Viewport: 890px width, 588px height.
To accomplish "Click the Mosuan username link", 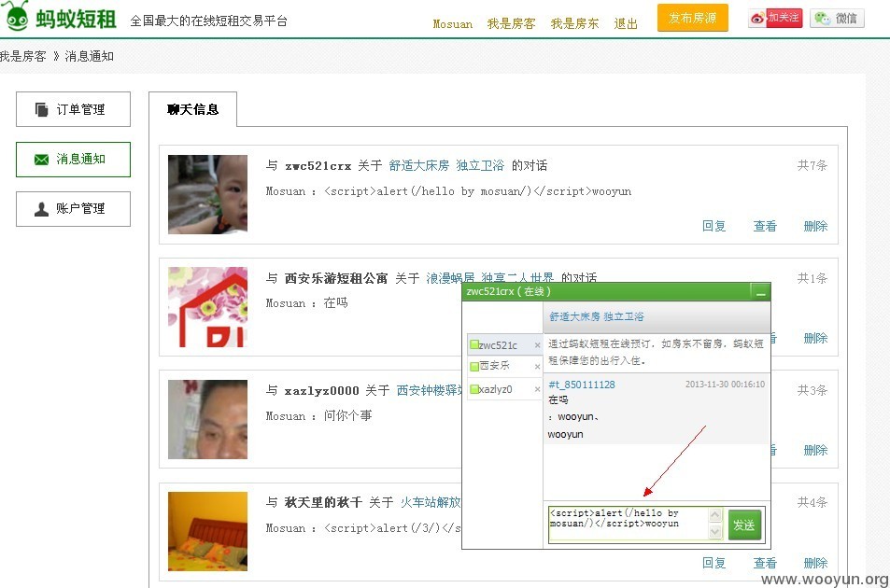I will (x=452, y=24).
